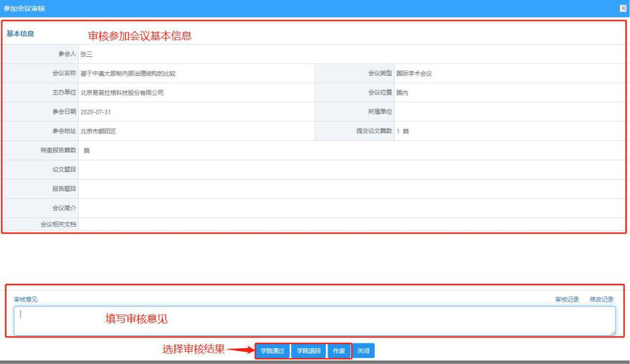Close the 参加会议审核 dialog with the X icon

tap(623, 8)
